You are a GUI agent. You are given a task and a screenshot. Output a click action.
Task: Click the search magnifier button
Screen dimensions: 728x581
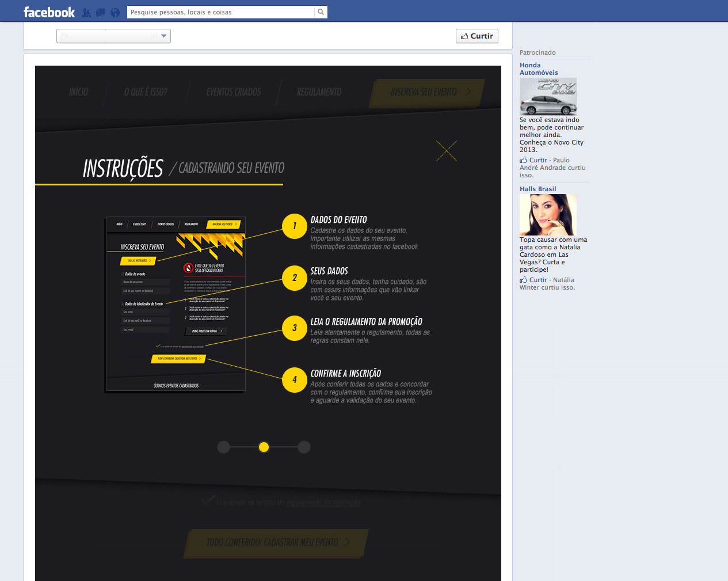point(321,12)
